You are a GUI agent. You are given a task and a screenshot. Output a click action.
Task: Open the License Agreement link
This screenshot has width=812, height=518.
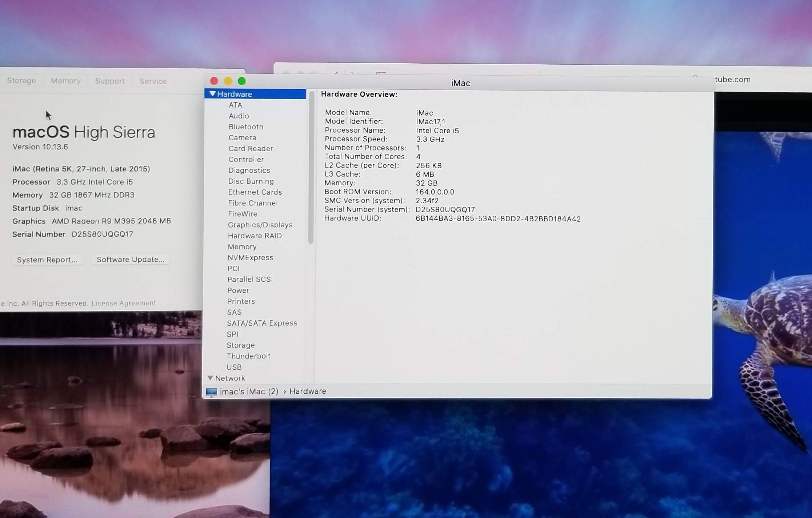click(x=124, y=303)
